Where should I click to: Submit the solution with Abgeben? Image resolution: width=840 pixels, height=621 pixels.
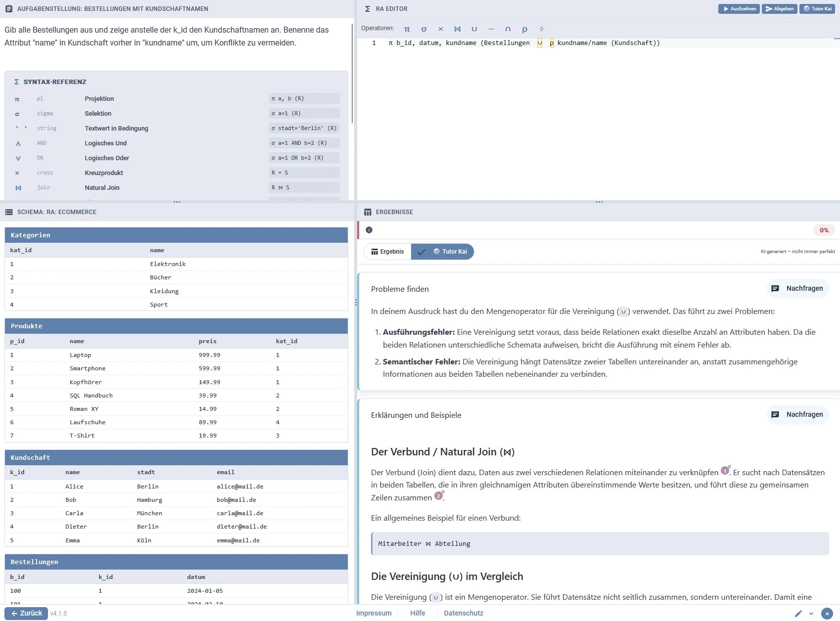pos(780,8)
